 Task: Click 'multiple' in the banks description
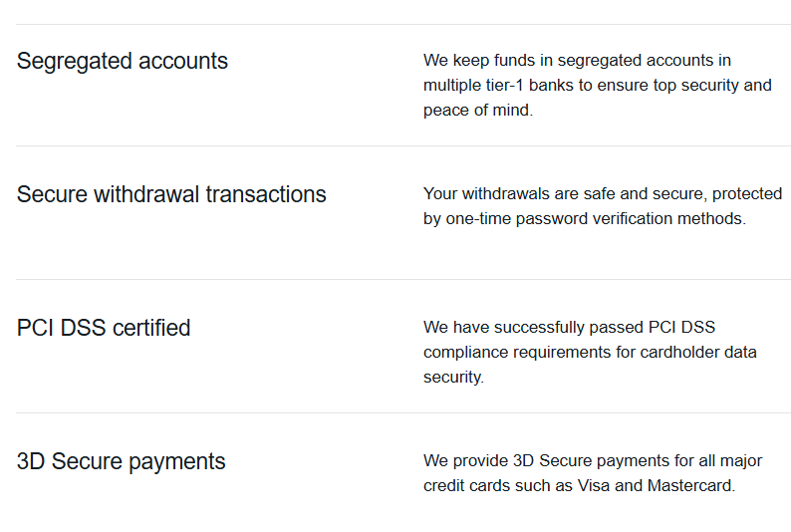[452, 86]
